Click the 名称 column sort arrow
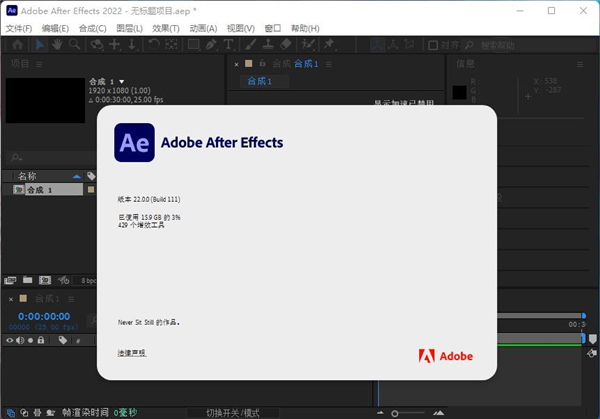Viewport: 600px width, 419px height. point(77,176)
